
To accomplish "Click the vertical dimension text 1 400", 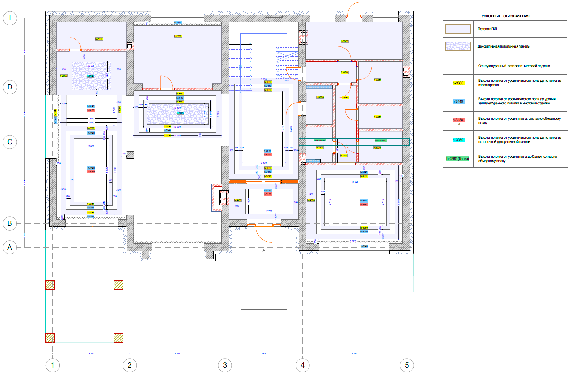I will 249,201.
